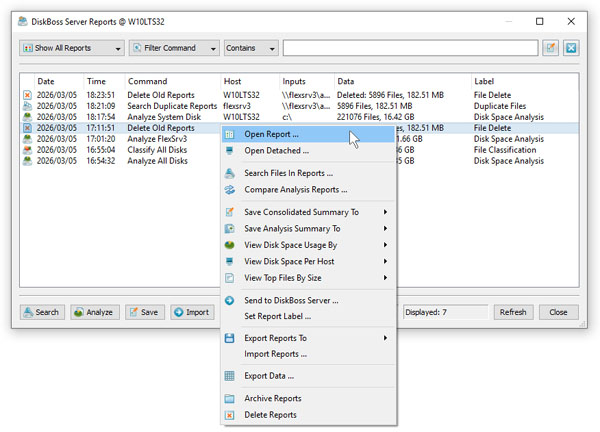
Task: Click the icon of the Classify All Disks row
Action: pyautogui.click(x=27, y=150)
